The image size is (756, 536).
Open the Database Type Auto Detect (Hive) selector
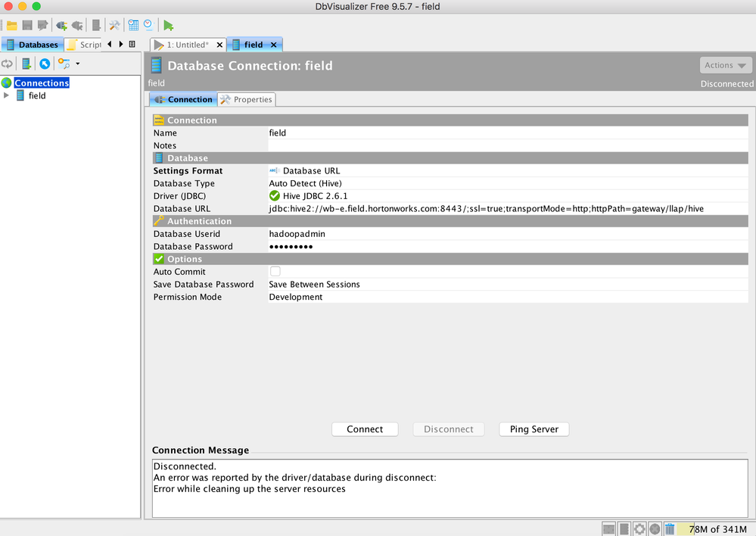click(x=509, y=183)
